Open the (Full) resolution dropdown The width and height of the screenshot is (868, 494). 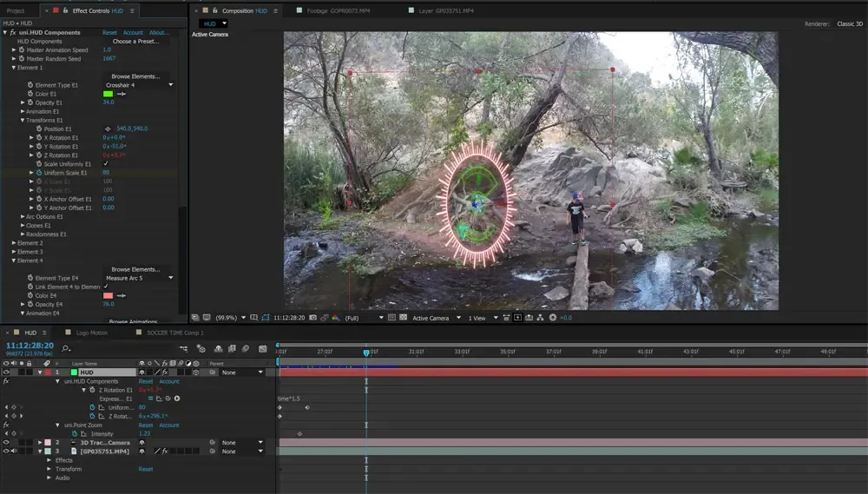tap(364, 318)
